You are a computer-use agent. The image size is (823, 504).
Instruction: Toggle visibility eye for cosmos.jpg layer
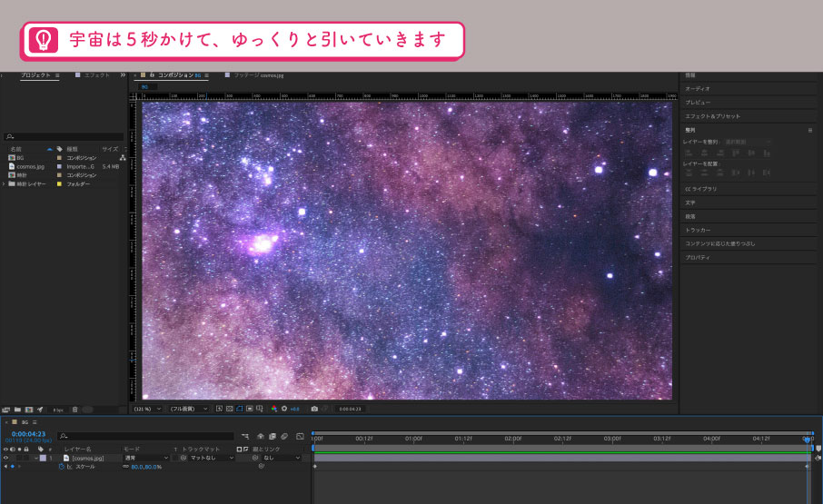pos(5,459)
